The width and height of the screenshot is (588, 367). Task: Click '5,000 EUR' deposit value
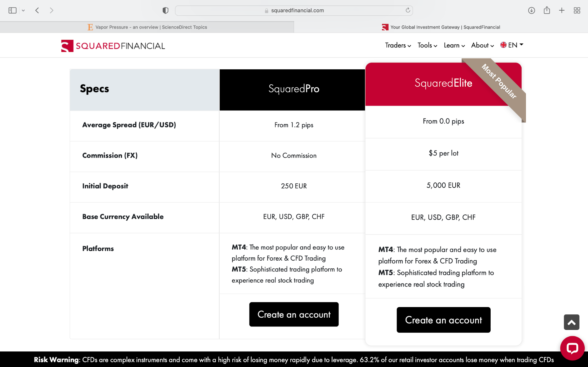444,185
